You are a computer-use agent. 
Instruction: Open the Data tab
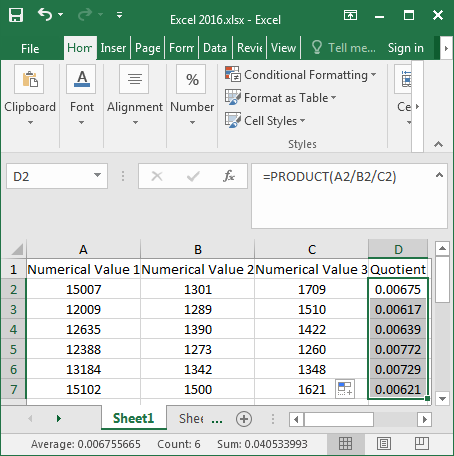pos(215,48)
